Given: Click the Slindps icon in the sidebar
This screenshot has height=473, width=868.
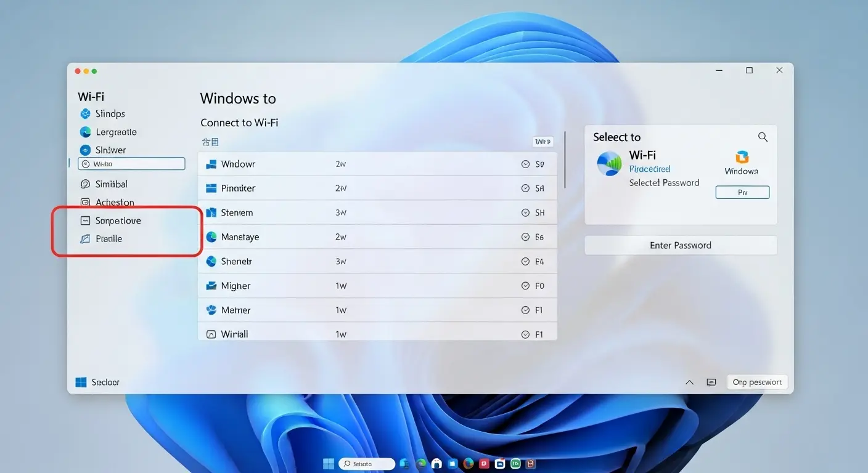Looking at the screenshot, I should point(86,114).
